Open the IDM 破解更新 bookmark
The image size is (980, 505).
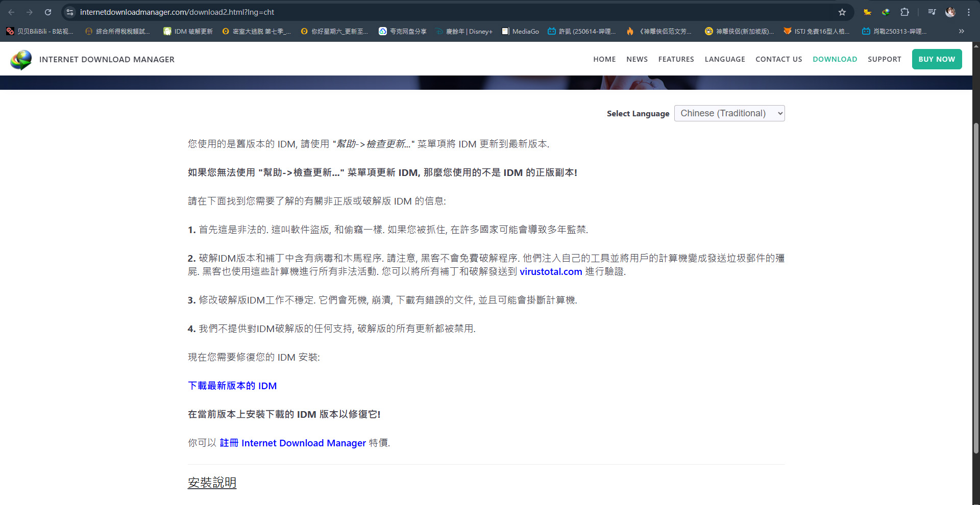(x=188, y=31)
